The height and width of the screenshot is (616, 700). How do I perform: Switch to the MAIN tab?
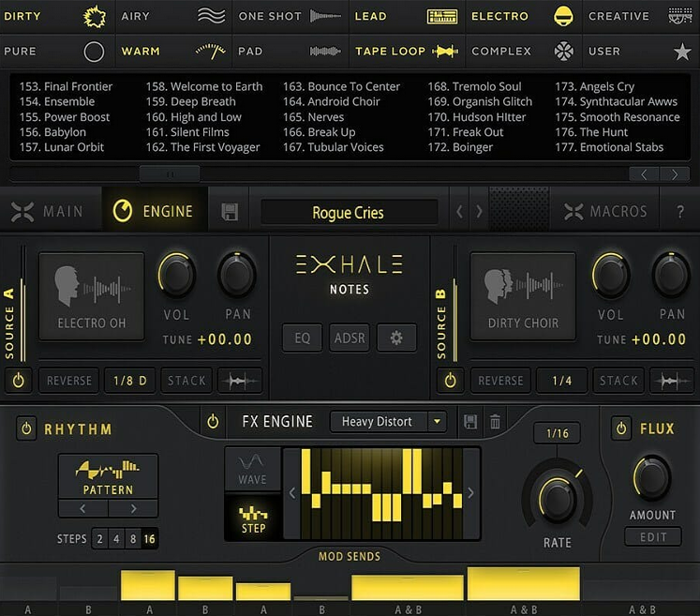[x=50, y=211]
